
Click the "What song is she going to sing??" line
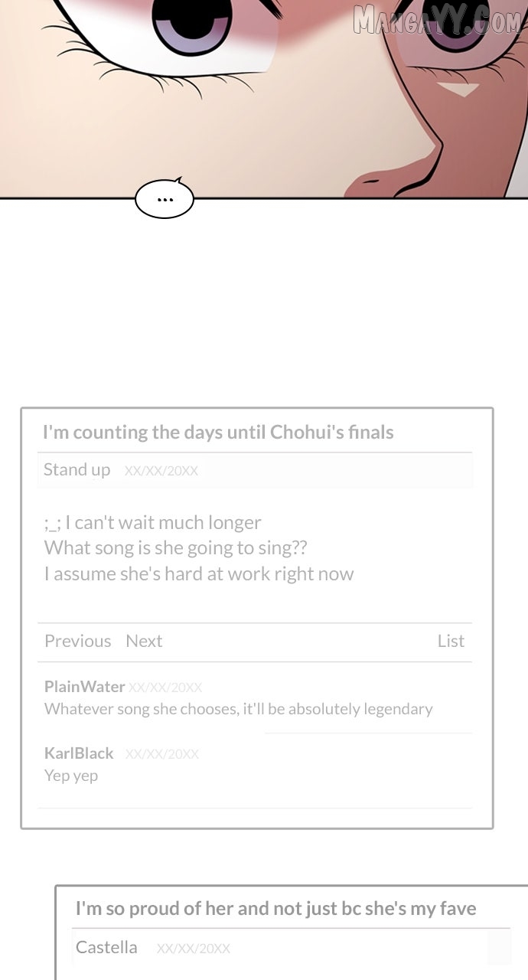[175, 548]
